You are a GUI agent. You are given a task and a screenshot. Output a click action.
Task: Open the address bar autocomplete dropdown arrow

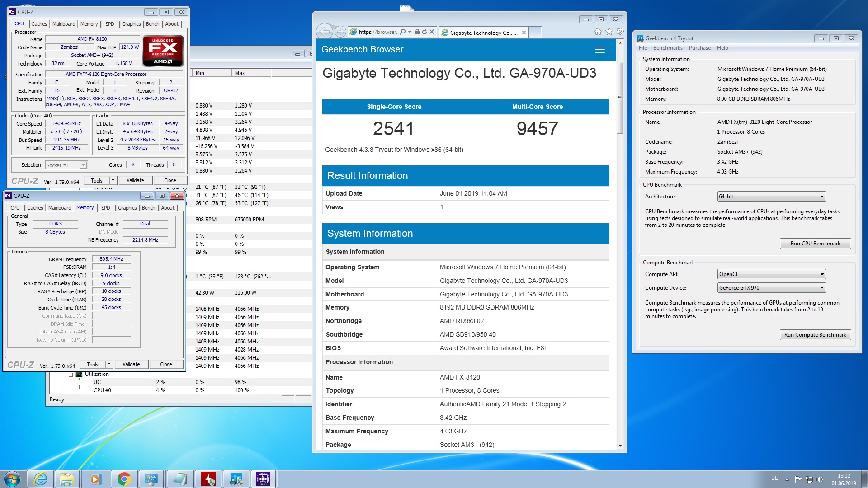click(410, 32)
